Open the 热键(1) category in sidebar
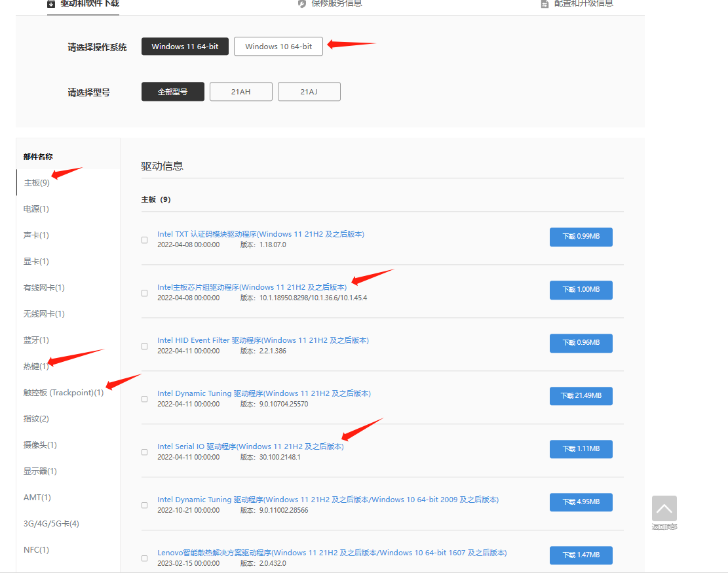Image resolution: width=728 pixels, height=573 pixels. point(36,366)
